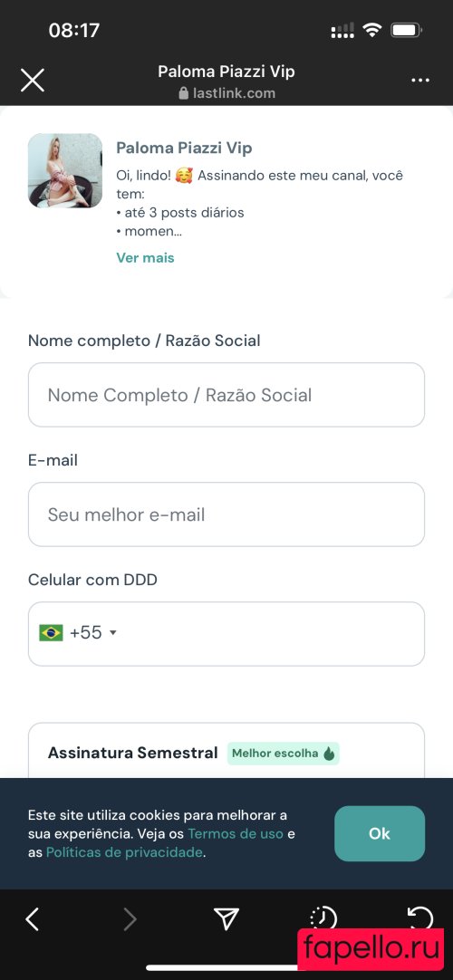Image resolution: width=453 pixels, height=980 pixels.
Task: Focus the Nome Completo / Razão Social field
Action: click(226, 395)
